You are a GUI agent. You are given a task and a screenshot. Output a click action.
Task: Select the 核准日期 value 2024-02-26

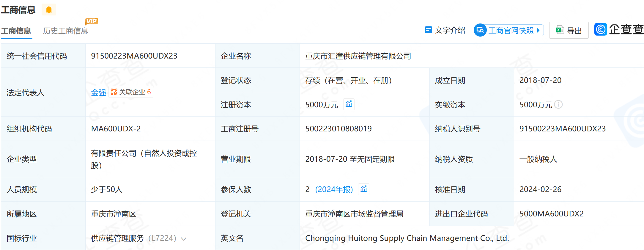pyautogui.click(x=541, y=189)
